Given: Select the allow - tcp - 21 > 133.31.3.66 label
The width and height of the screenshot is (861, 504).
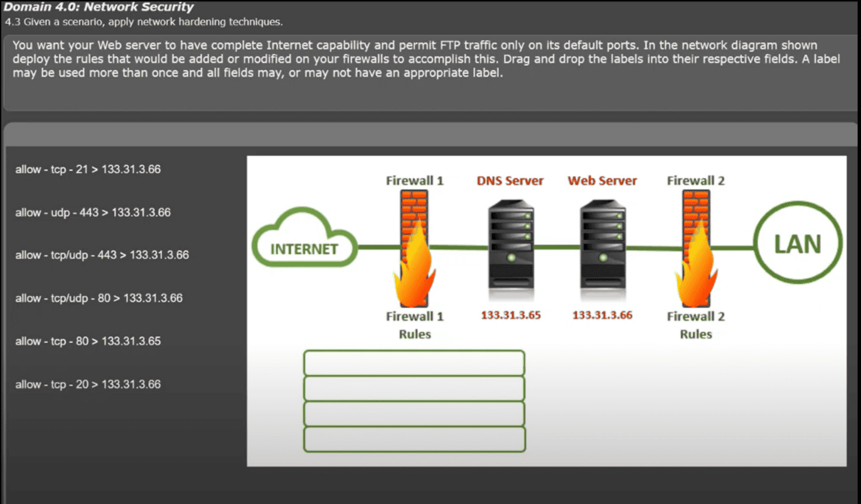Looking at the screenshot, I should coord(88,169).
